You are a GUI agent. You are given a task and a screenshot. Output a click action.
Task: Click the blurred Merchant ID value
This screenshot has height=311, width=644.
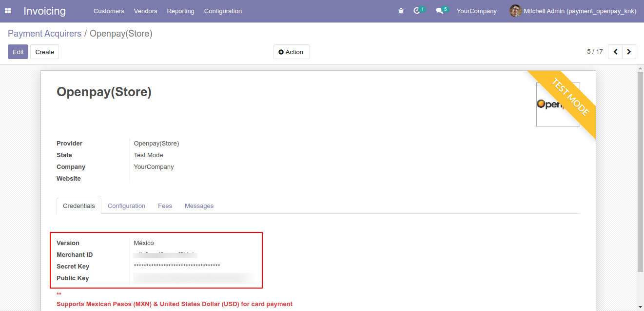(165, 255)
